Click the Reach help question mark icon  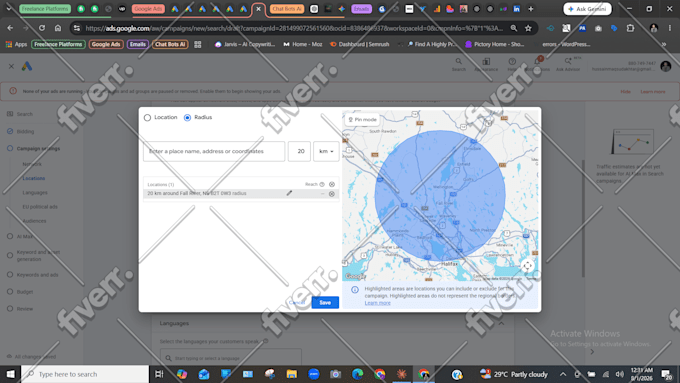[x=322, y=184]
